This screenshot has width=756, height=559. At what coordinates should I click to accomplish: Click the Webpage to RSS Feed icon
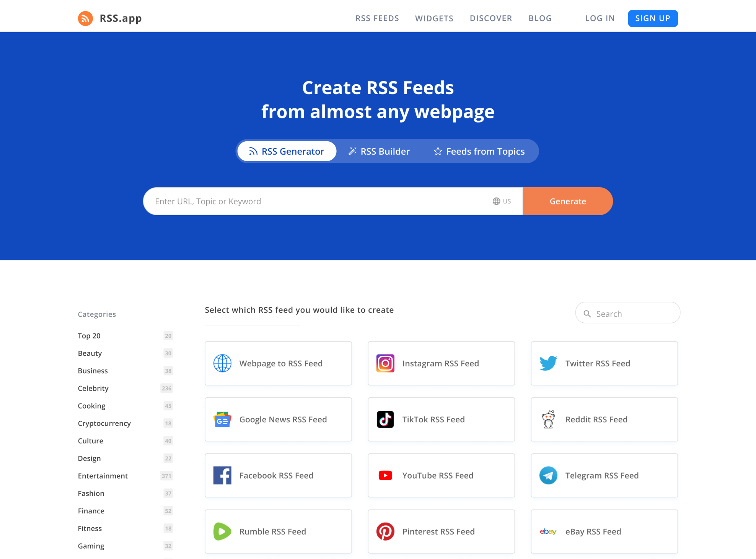(222, 362)
